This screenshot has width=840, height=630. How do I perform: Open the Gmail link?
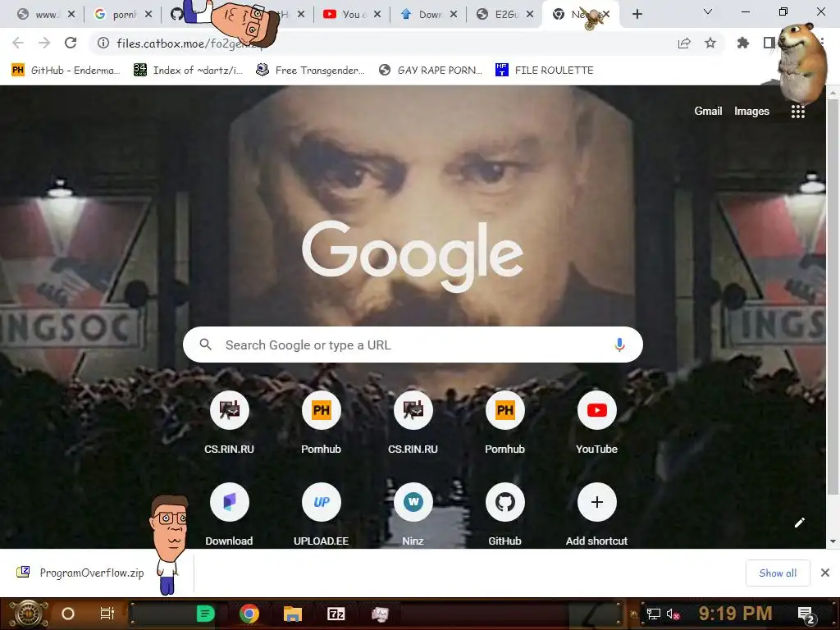click(708, 111)
